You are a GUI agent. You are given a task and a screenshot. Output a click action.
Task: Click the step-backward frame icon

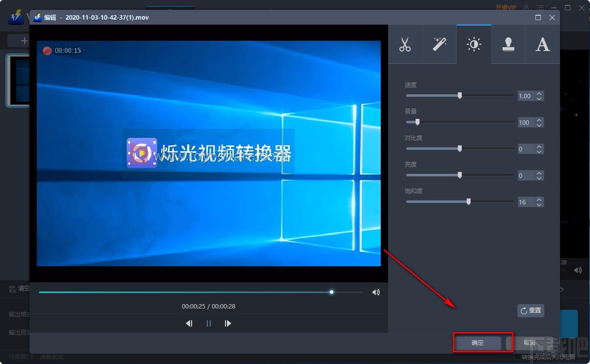click(x=189, y=323)
